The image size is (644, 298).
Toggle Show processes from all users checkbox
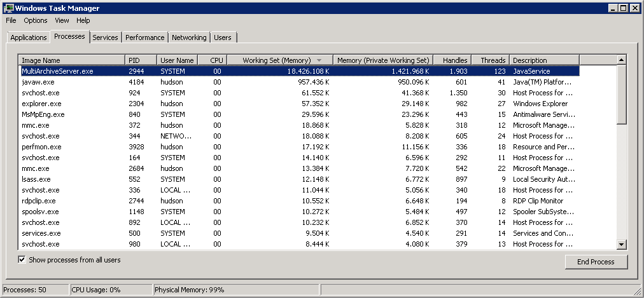pyautogui.click(x=22, y=259)
